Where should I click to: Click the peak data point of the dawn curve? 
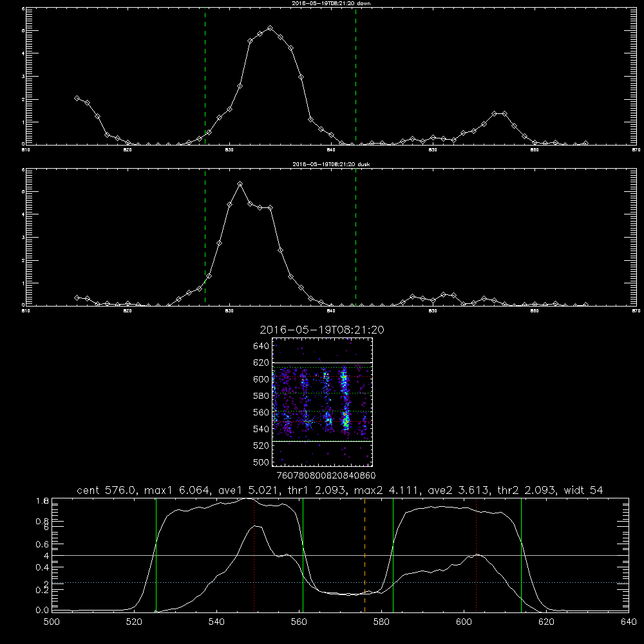click(270, 28)
